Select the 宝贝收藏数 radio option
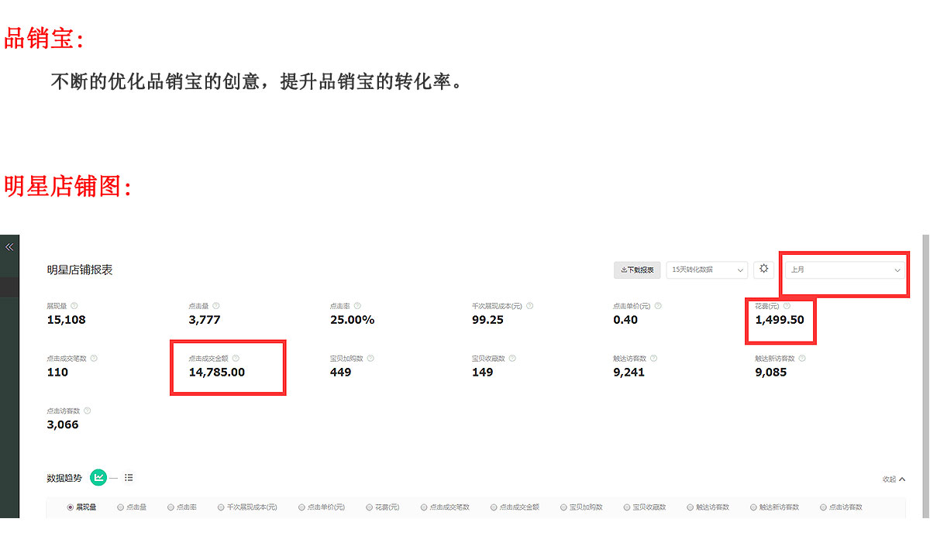 pos(627,507)
